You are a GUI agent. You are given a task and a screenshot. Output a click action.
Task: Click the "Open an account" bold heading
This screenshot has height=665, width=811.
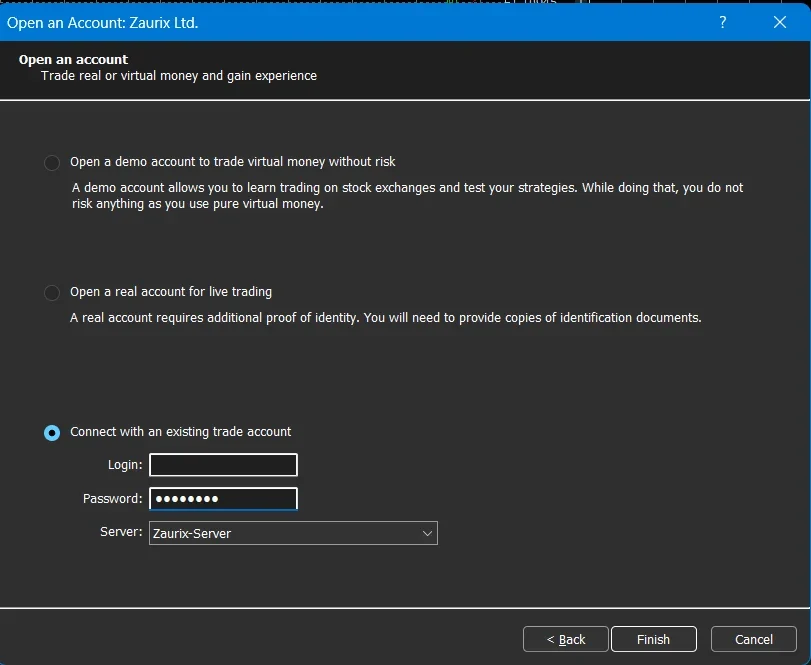coord(73,59)
